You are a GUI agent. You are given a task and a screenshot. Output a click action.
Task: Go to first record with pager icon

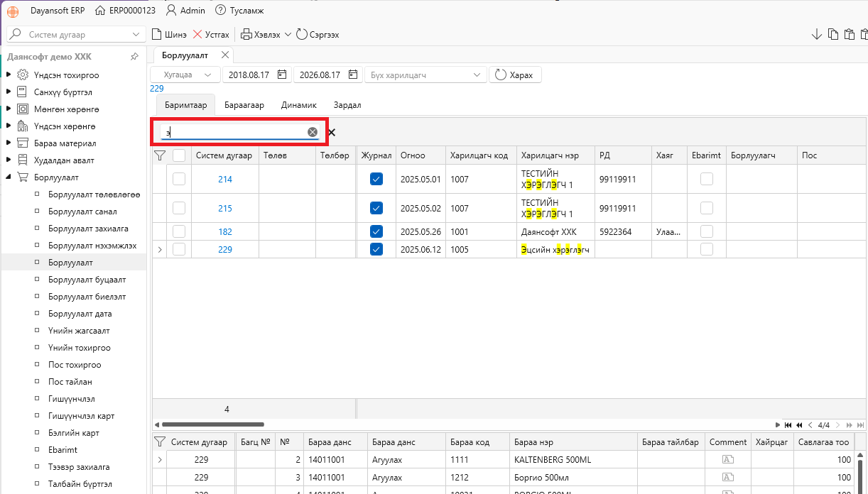(788, 425)
